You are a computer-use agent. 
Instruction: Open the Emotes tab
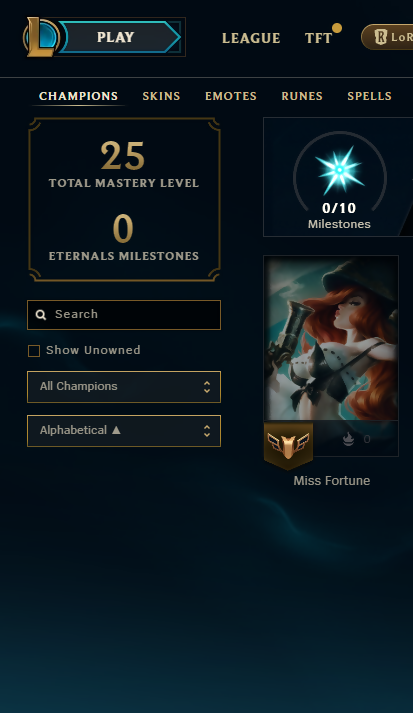tap(231, 96)
